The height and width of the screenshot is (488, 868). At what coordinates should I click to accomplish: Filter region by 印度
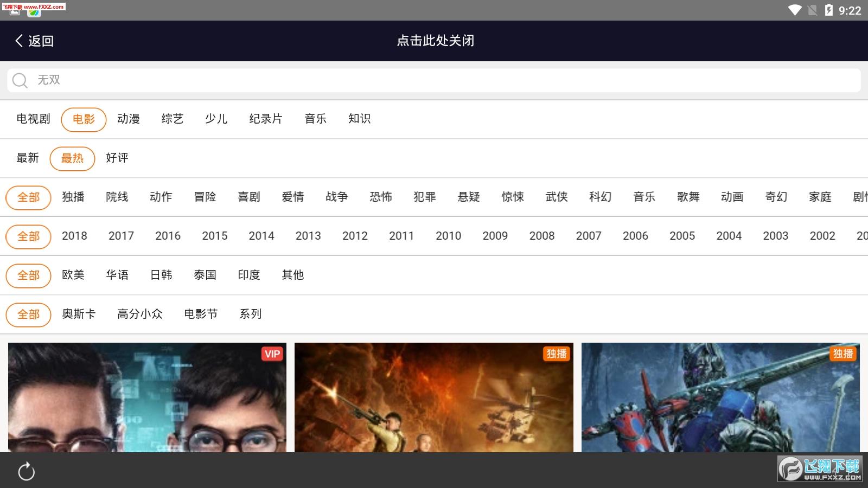249,275
